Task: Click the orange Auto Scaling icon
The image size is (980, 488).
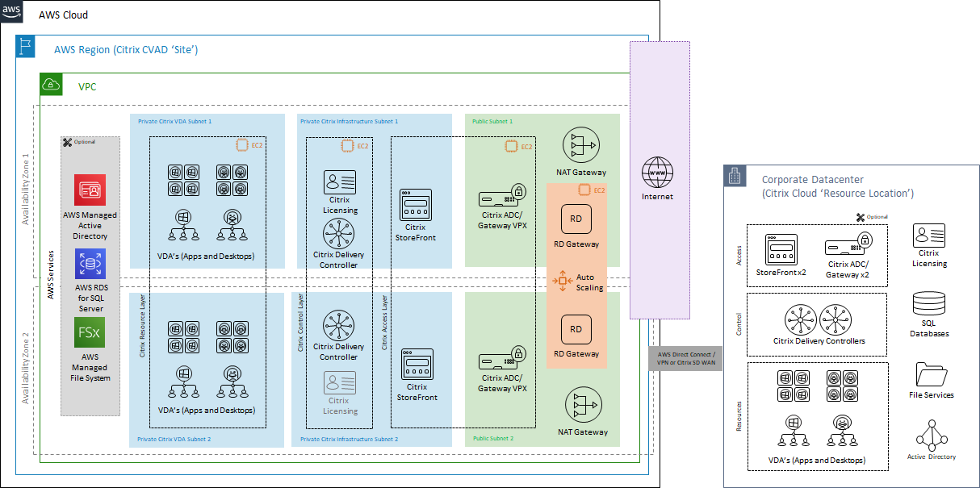Action: [x=562, y=282]
